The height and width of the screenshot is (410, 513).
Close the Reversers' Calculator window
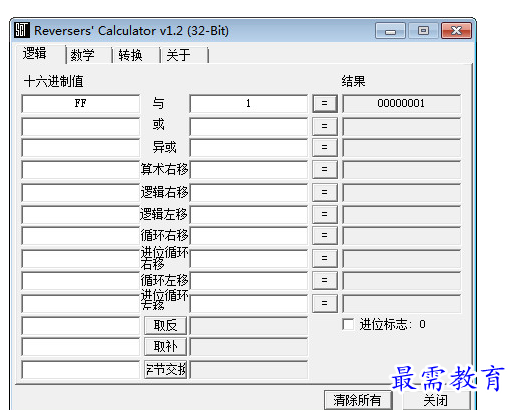point(456,31)
